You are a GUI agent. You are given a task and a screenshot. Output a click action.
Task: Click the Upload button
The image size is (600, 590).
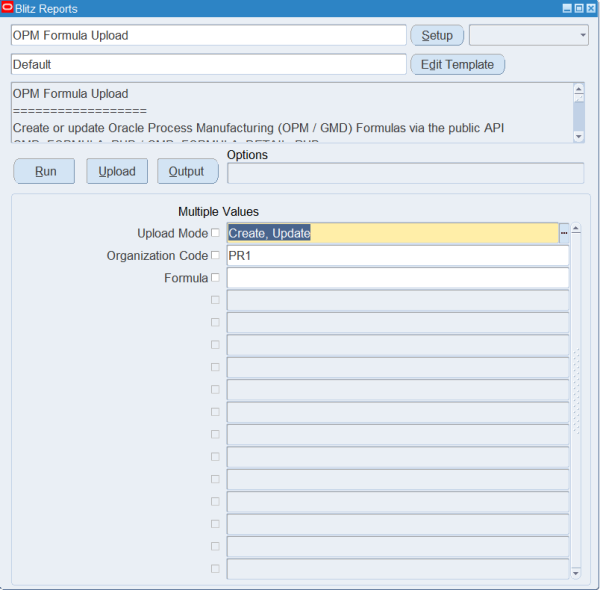click(x=117, y=171)
